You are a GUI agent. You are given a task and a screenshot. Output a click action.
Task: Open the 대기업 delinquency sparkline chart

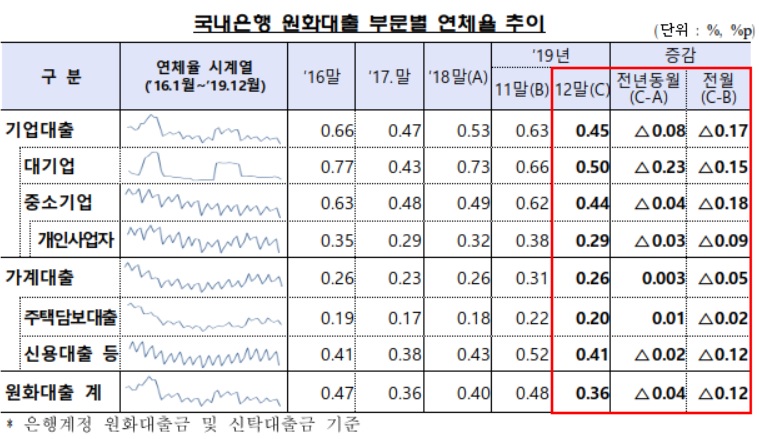click(204, 166)
